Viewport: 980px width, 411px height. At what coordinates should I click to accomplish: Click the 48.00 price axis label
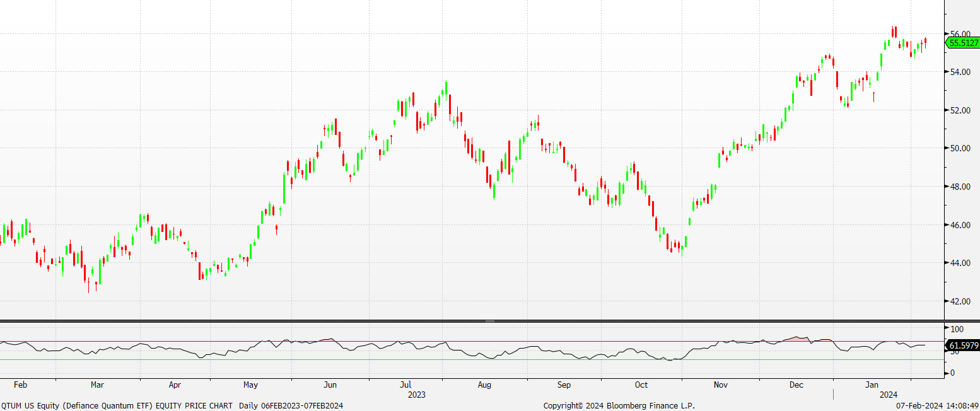[960, 187]
